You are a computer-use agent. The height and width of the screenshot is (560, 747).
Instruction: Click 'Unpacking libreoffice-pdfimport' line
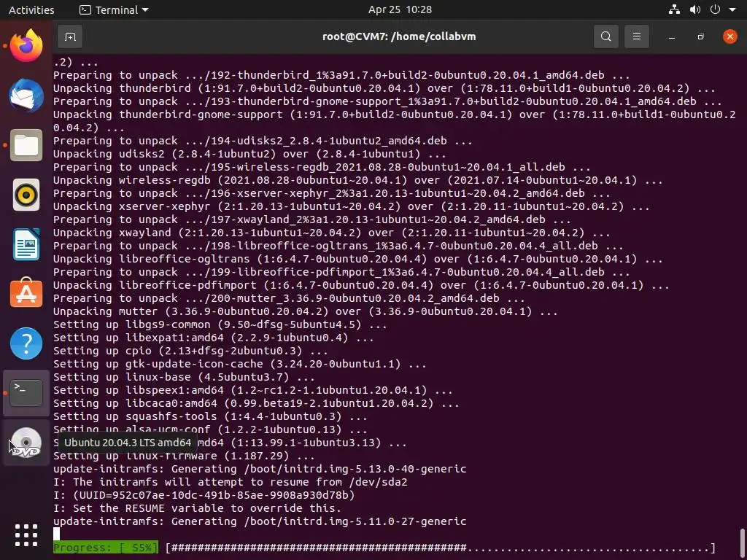click(x=361, y=285)
